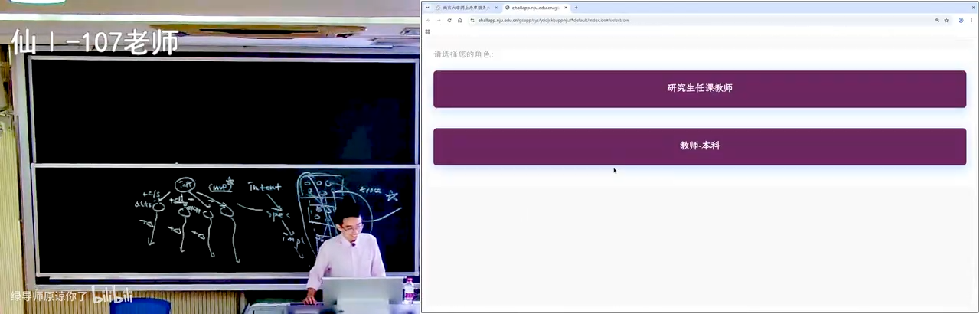Click the 请选择您的角色 prompt text
This screenshot has width=980, height=314.
464,54
